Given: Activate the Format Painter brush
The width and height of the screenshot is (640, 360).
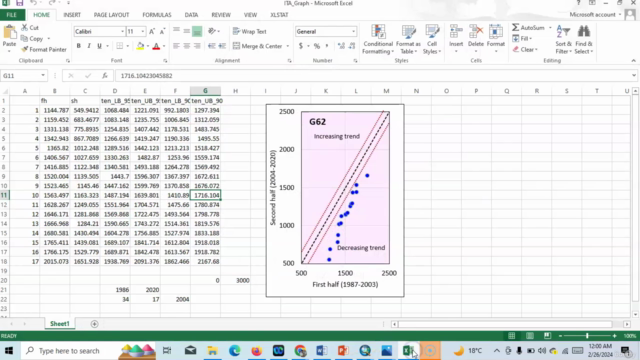Looking at the screenshot, I should pyautogui.click(x=24, y=49).
